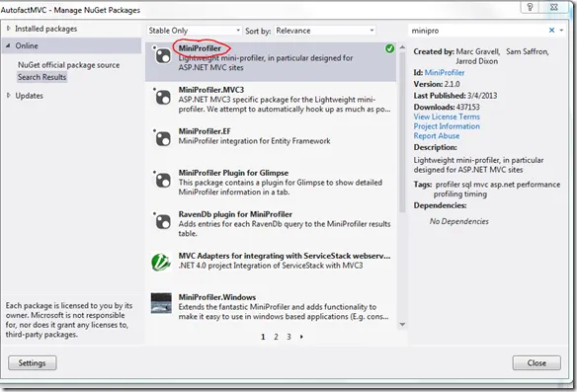This screenshot has height=392, width=577.
Task: Open the Project Information link
Action: 447,126
